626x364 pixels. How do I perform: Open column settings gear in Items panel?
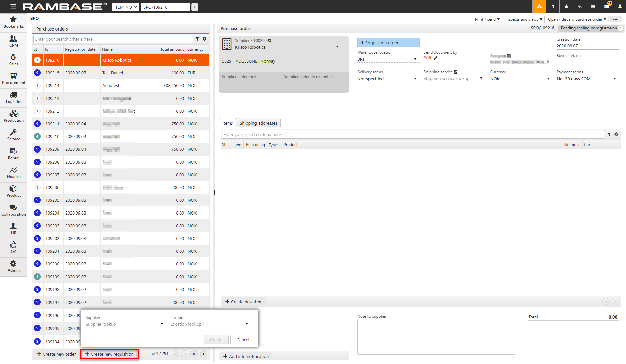click(616, 134)
